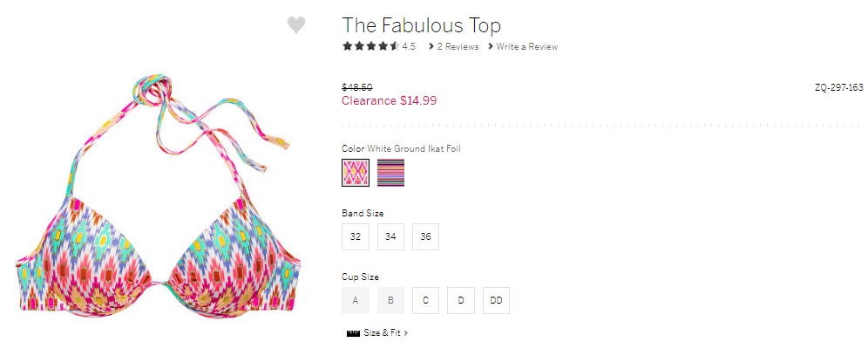Click the star rating icons
The width and height of the screenshot is (868, 342).
coord(370,46)
